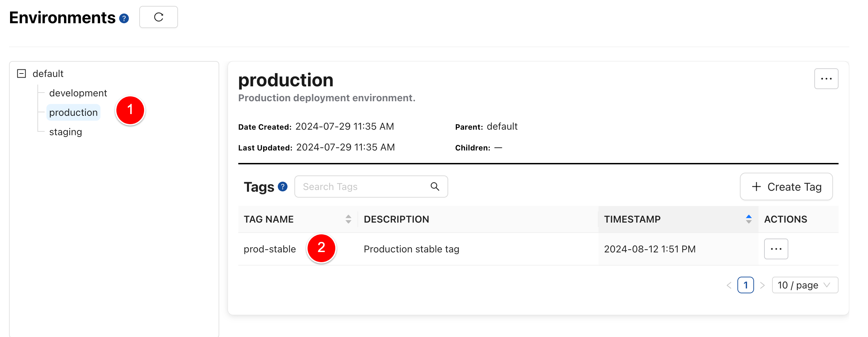
Task: Go to previous page arrow
Action: pos(729,285)
